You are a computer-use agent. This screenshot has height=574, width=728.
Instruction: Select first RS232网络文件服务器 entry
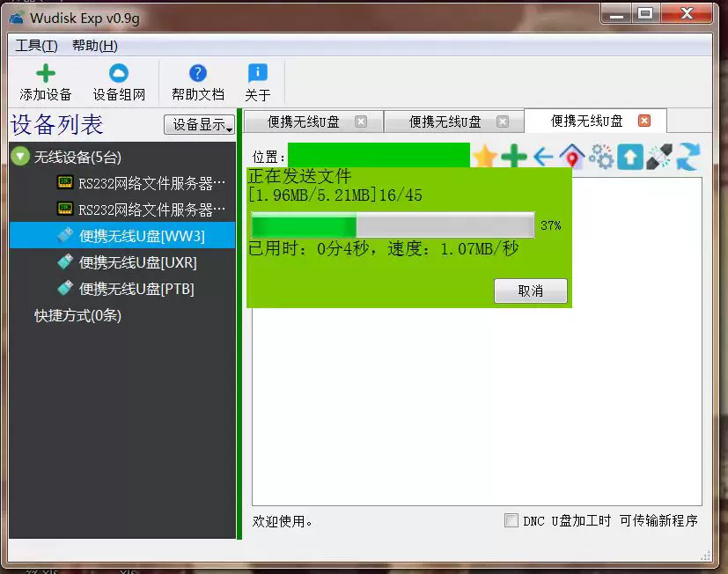click(122, 182)
